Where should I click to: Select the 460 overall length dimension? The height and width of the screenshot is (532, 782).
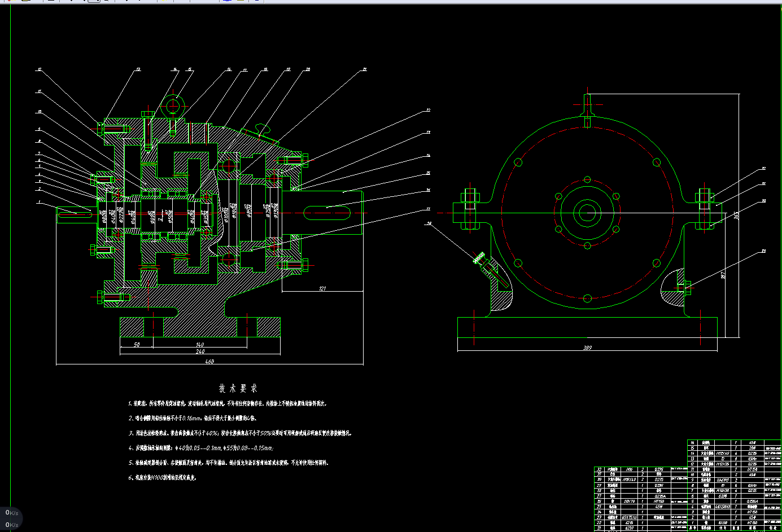(209, 362)
